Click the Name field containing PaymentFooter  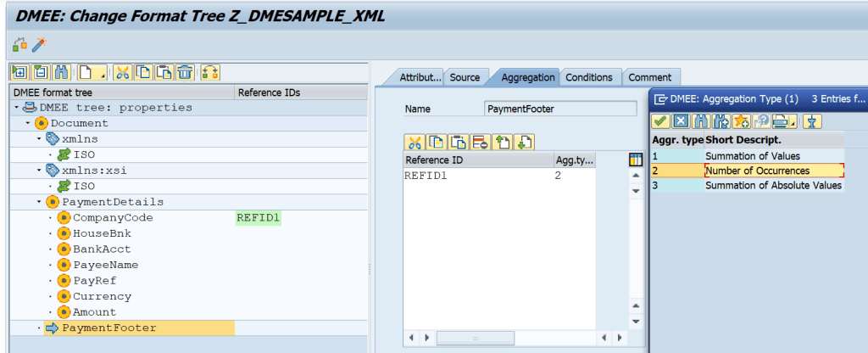pos(560,109)
